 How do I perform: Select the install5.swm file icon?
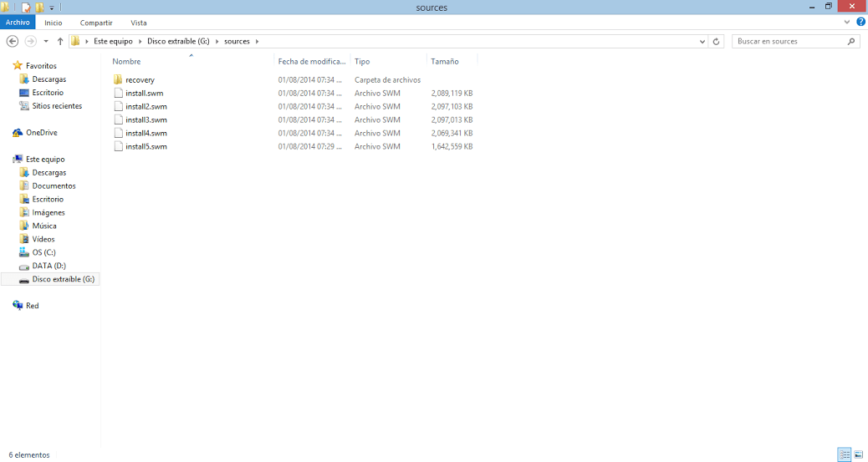tap(118, 146)
